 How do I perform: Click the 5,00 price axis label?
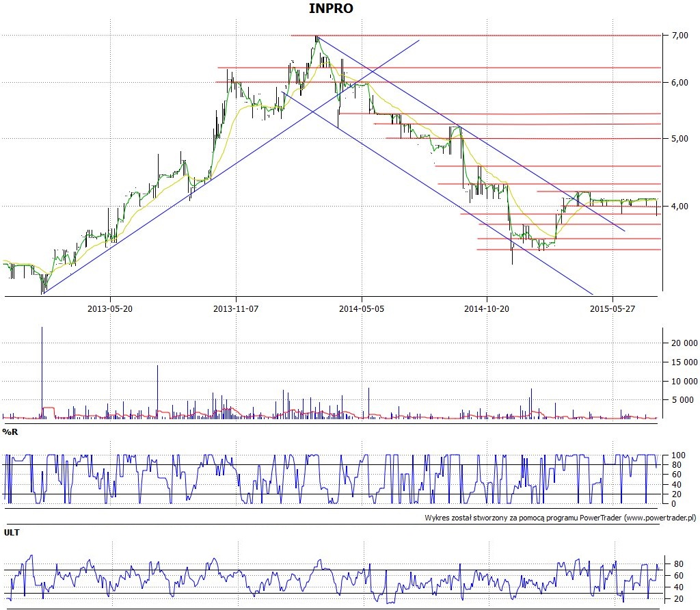[680, 138]
